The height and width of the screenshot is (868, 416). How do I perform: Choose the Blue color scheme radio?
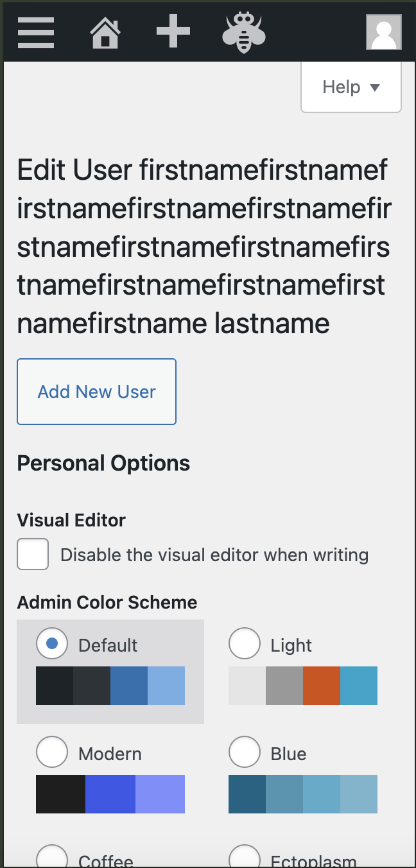pyautogui.click(x=245, y=752)
